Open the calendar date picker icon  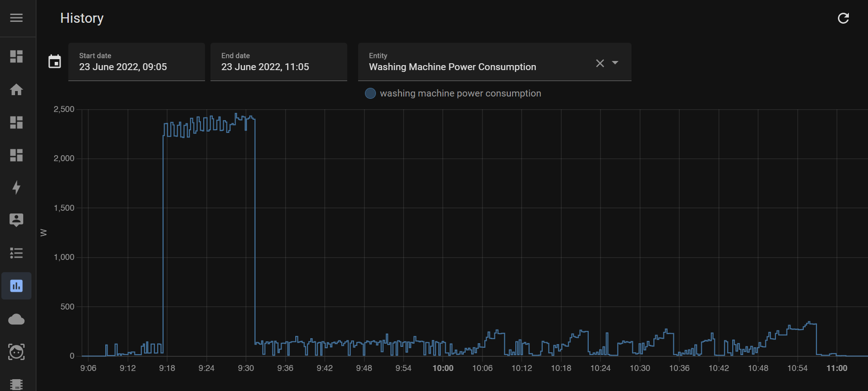[55, 61]
